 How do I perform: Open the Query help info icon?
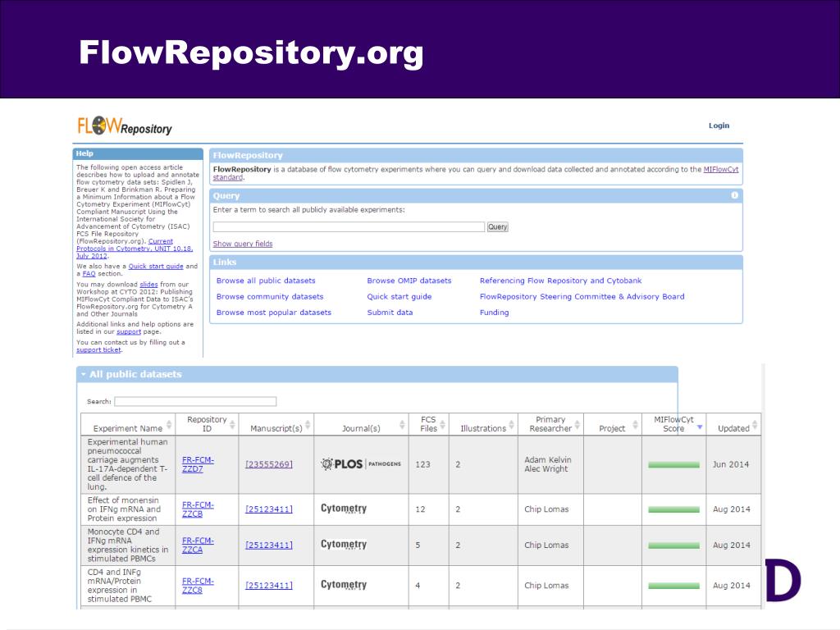coord(734,195)
